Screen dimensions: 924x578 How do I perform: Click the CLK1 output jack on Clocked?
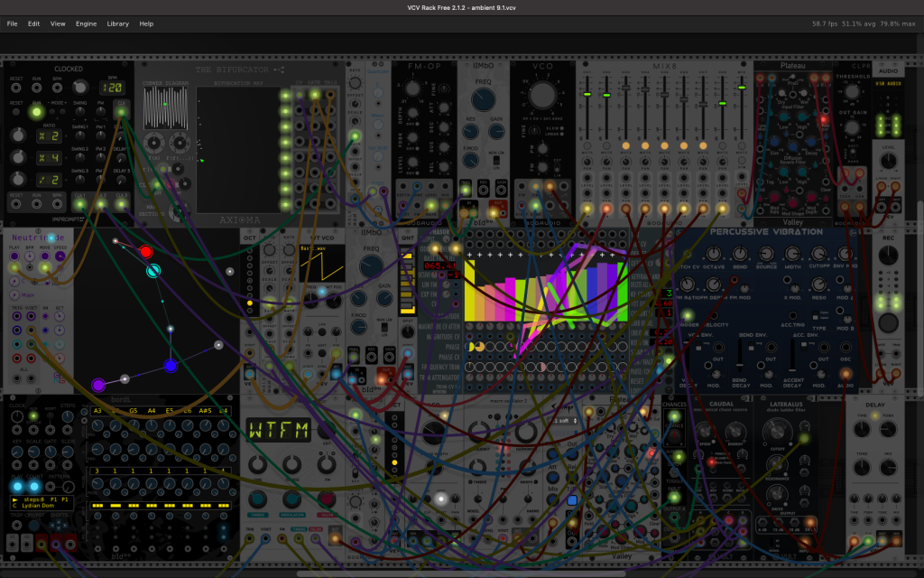79,205
